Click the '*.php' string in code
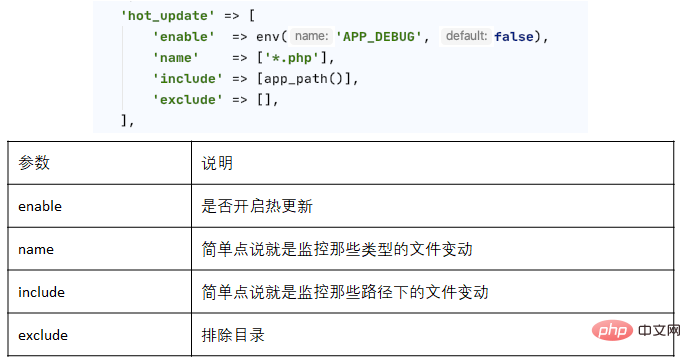This screenshot has width=691, height=363. point(292,58)
